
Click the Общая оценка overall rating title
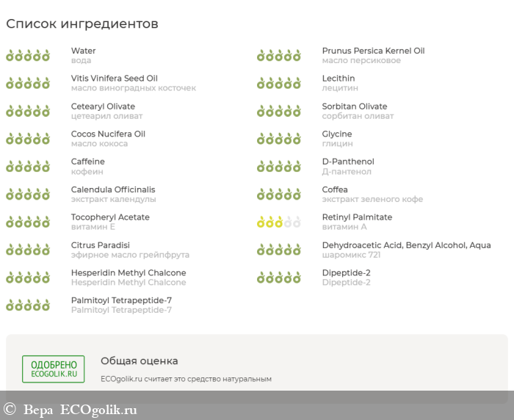[x=139, y=361]
